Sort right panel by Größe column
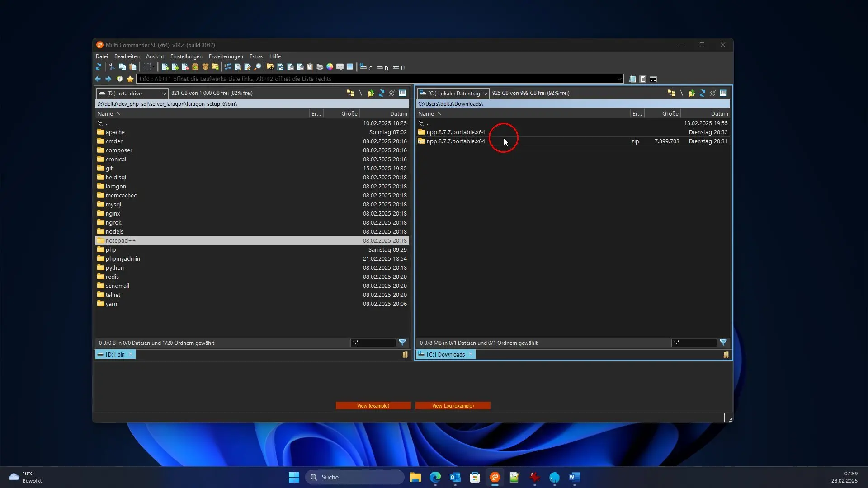868x488 pixels. (x=662, y=113)
